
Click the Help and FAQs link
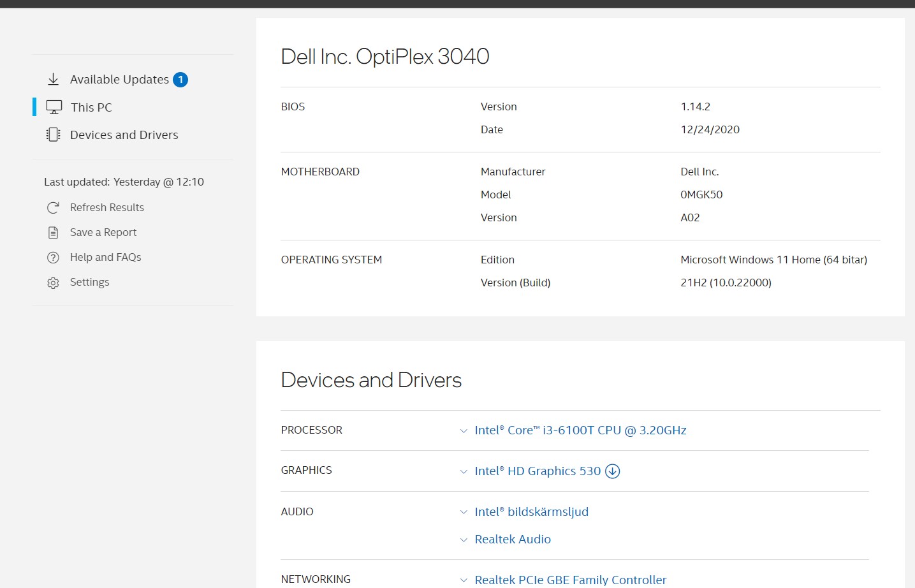105,257
